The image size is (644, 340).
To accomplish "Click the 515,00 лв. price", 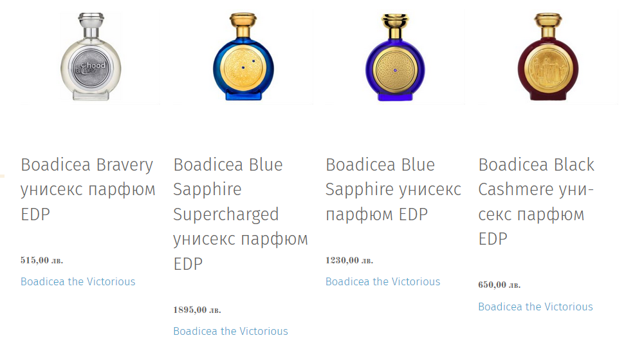I will tap(42, 260).
